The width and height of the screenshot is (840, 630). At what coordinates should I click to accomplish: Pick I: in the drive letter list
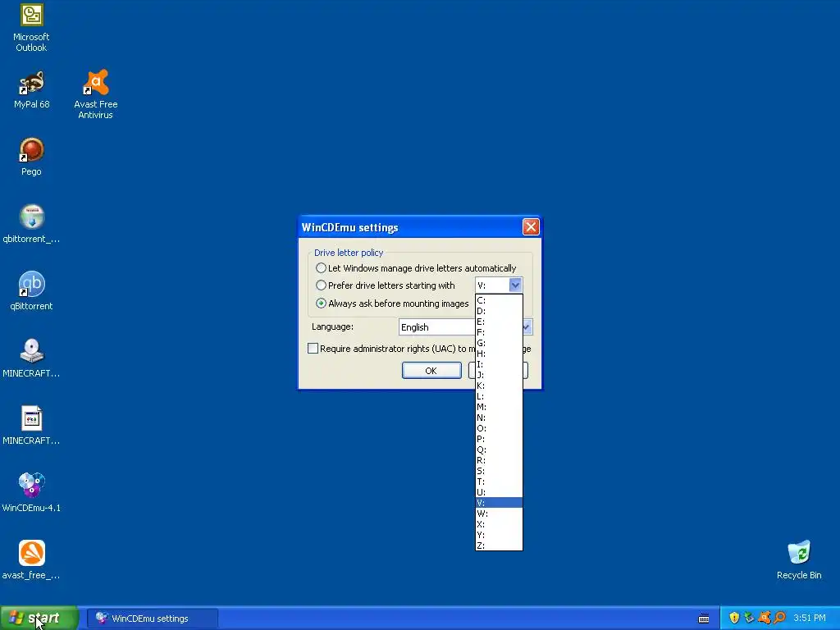click(x=499, y=364)
